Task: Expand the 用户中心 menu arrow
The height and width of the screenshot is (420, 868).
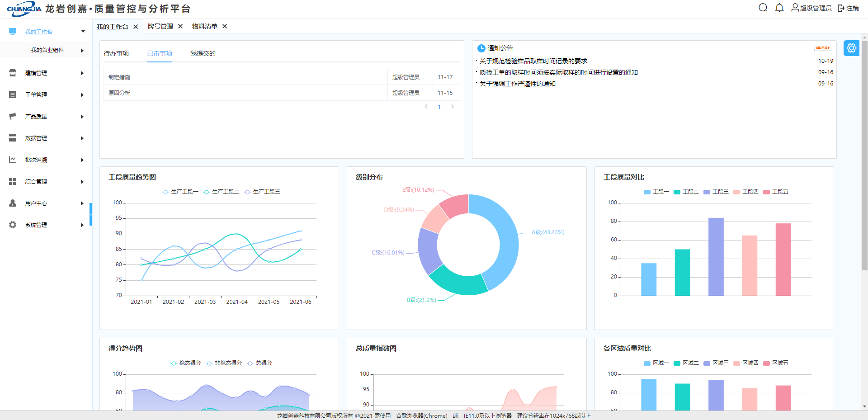Action: 82,203
